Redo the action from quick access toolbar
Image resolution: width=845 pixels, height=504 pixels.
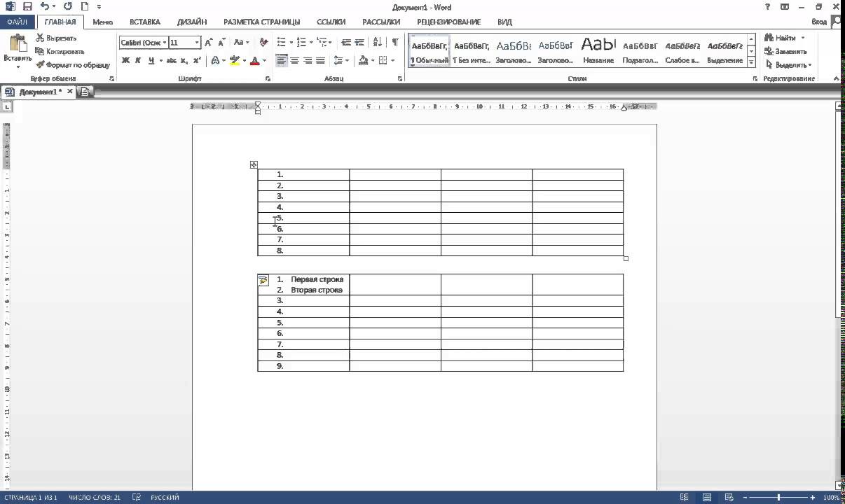pyautogui.click(x=68, y=6)
